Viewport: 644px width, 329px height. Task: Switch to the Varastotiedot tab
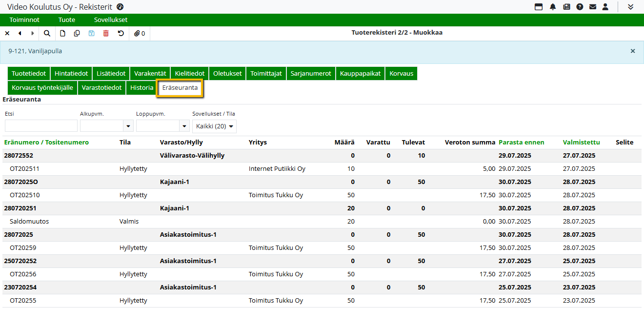[x=101, y=88]
